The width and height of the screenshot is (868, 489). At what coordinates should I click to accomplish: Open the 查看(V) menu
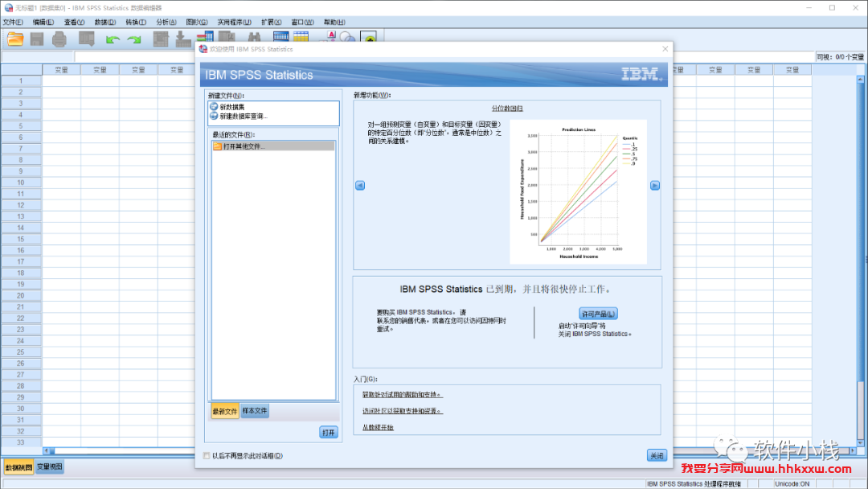(x=74, y=23)
